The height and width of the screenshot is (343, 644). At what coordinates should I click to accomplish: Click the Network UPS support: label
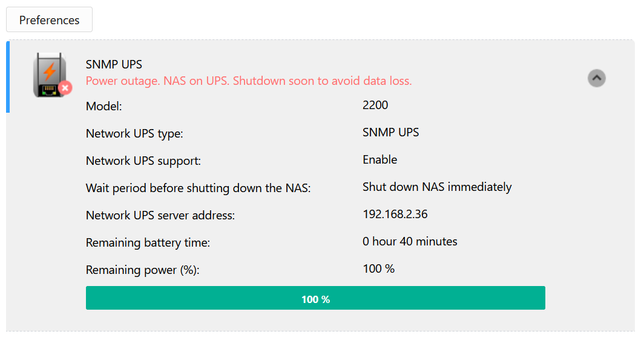pyautogui.click(x=143, y=161)
